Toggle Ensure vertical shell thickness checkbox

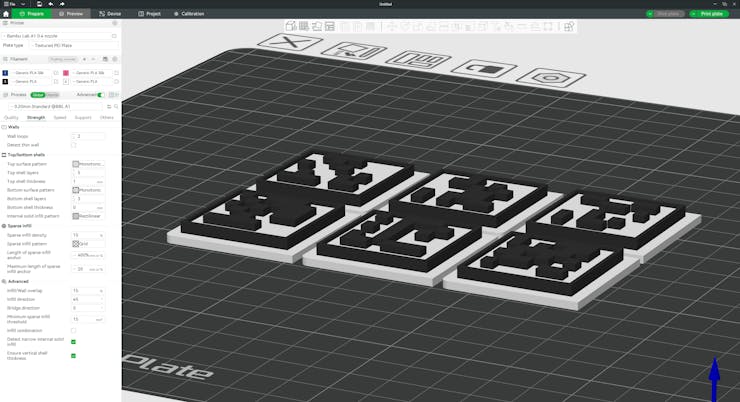tap(74, 356)
